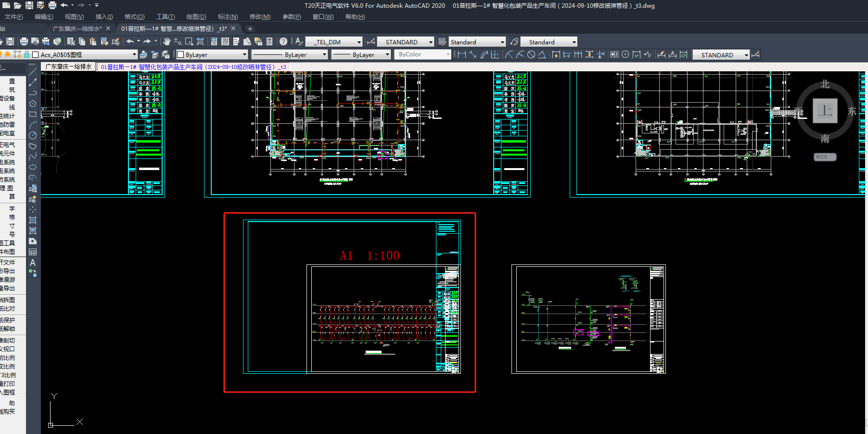Open the 标注(N) menu

pos(228,17)
